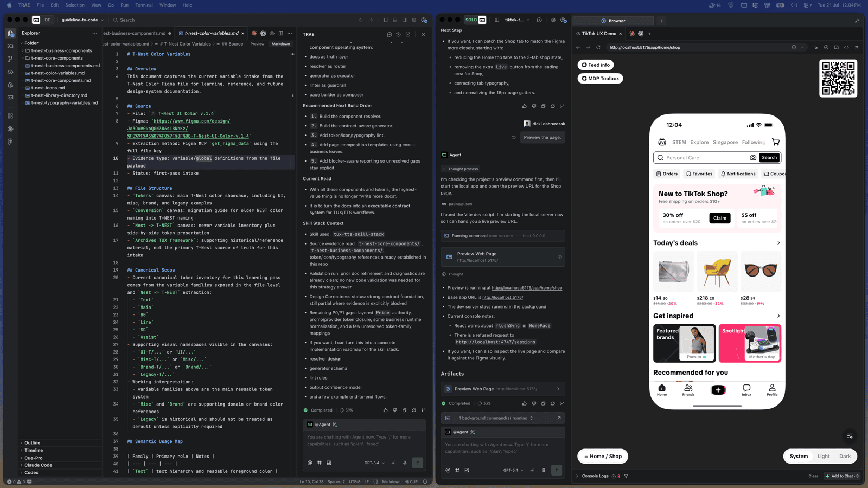Split the editor right
The image size is (868, 488).
(281, 34)
